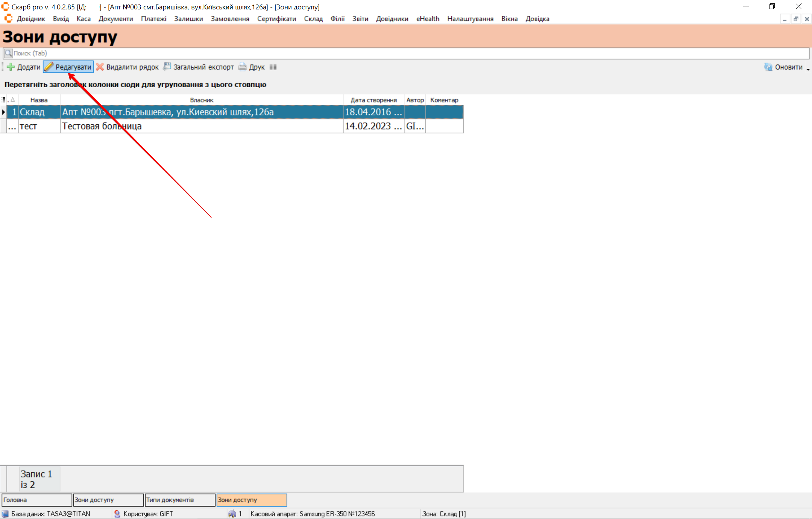Click the green plus Додати icon
This screenshot has height=519, width=812.
tap(11, 67)
